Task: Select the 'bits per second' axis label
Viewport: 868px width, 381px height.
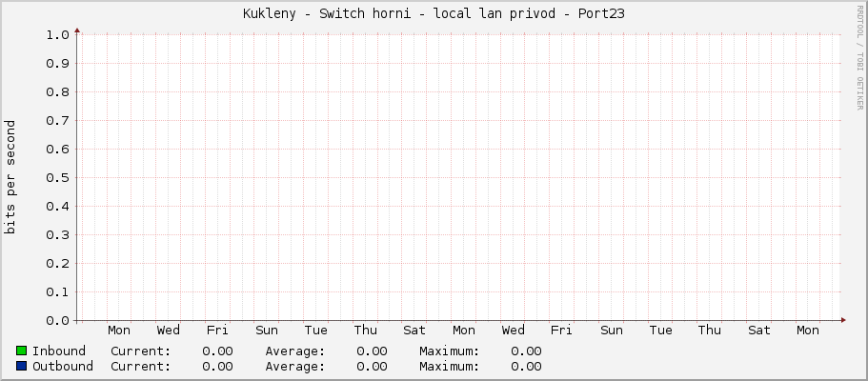Action: coord(10,177)
